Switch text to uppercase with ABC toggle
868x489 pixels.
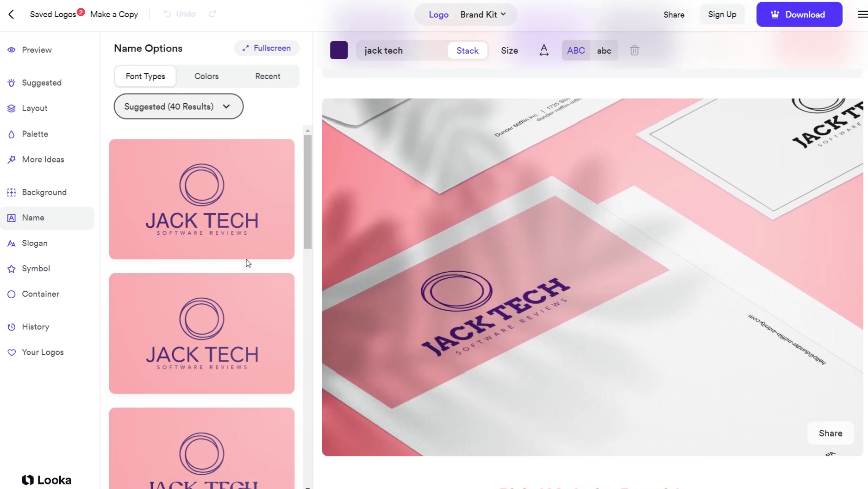coord(575,50)
